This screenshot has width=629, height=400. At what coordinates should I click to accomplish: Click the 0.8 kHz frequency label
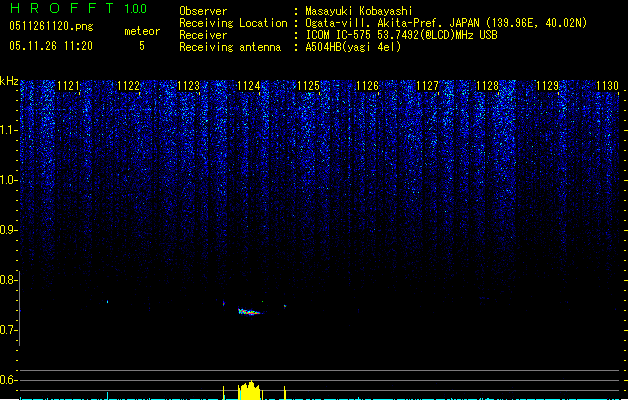9,280
